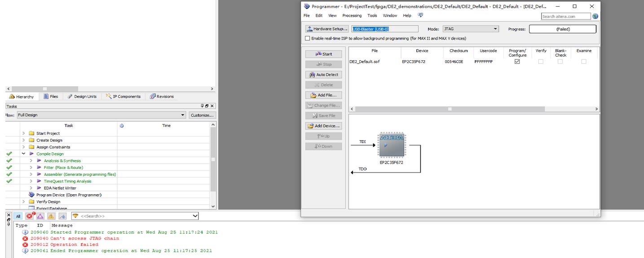Switch to the Revisions tab
Image resolution: width=644 pixels, height=258 pixels.
[x=162, y=97]
